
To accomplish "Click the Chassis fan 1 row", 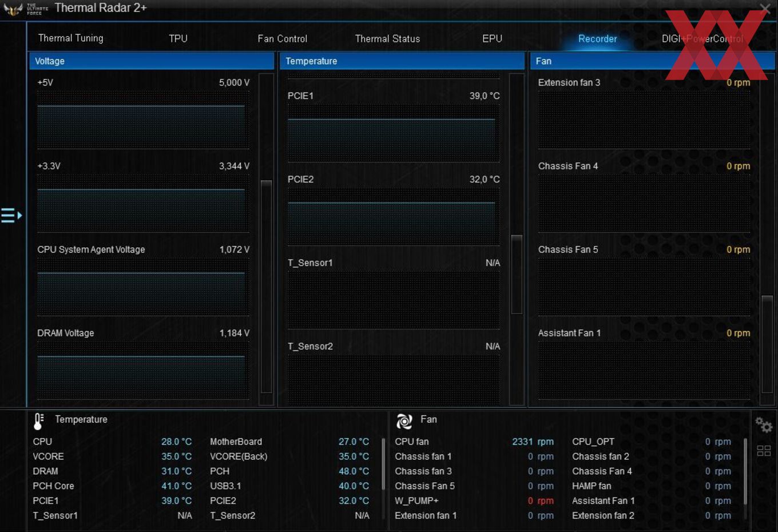I will [x=474, y=456].
